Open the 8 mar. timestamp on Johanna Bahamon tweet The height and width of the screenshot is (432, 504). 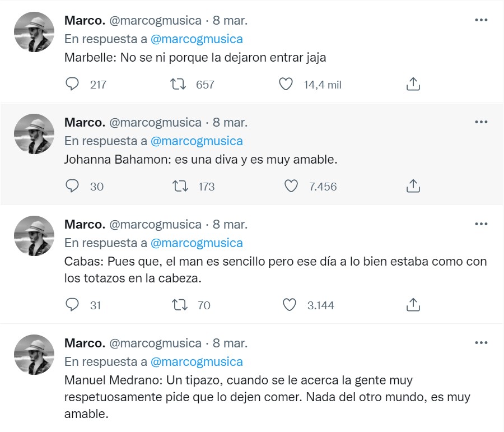230,122
